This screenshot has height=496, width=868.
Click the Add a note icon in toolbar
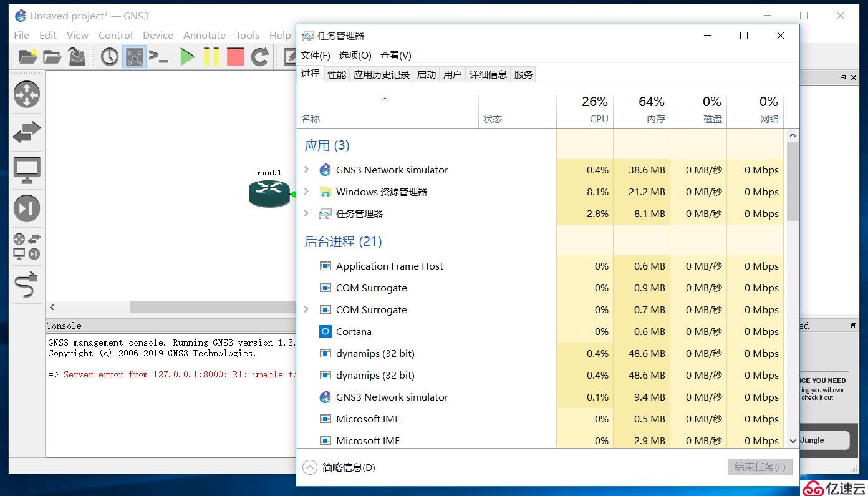[x=289, y=57]
